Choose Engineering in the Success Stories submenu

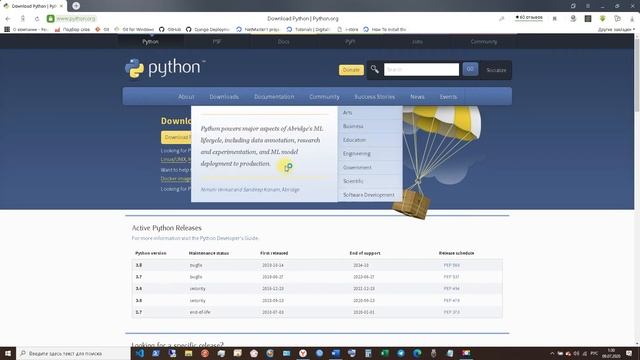coord(370,153)
